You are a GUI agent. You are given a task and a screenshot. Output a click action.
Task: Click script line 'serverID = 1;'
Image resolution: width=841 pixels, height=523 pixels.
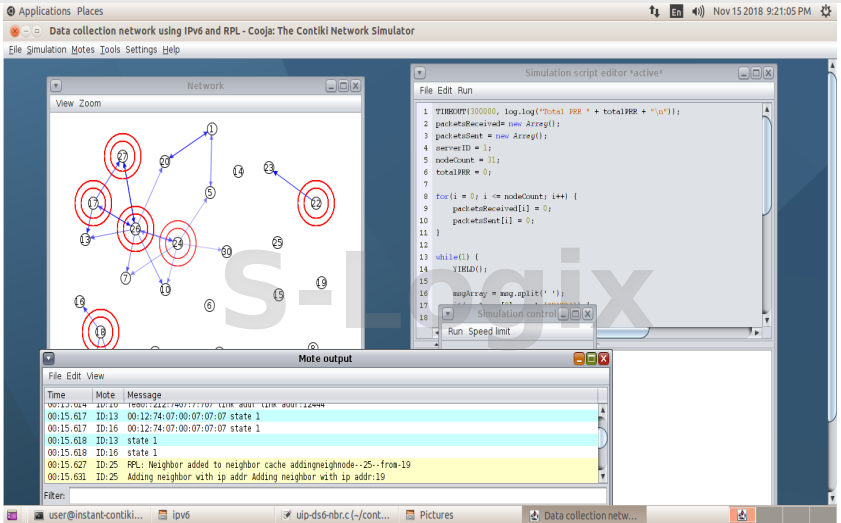click(463, 148)
